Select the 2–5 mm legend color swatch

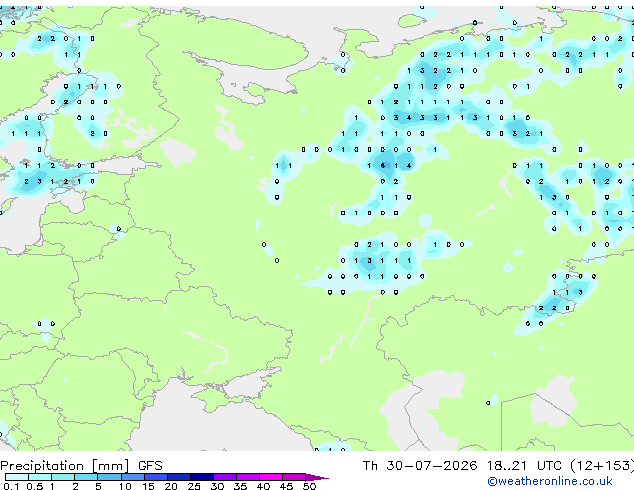click(86, 477)
